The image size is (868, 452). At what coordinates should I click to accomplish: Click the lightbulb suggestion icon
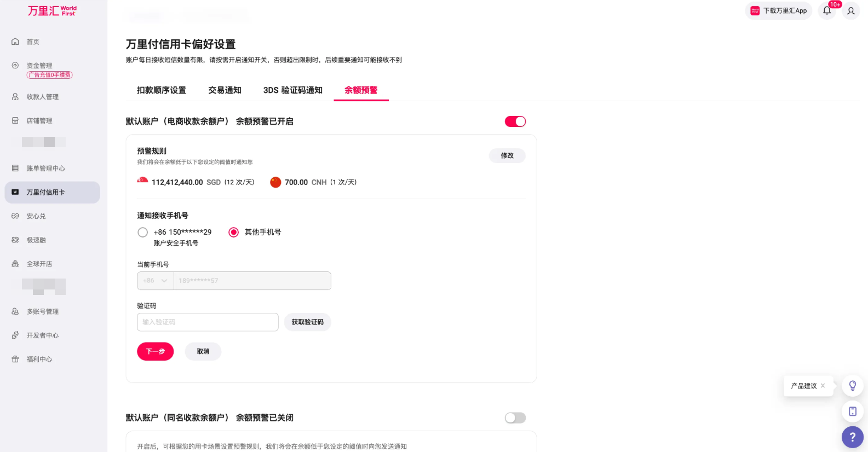click(x=852, y=386)
